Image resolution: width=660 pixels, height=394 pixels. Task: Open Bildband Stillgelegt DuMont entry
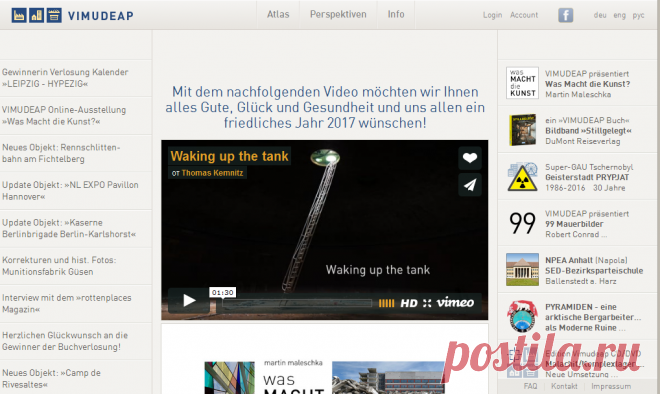[588, 131]
